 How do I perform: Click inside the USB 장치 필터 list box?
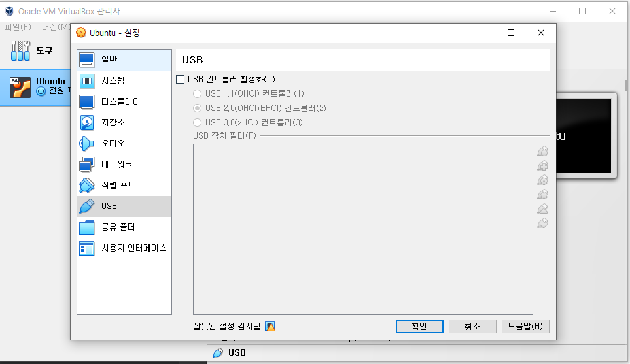coord(363,229)
